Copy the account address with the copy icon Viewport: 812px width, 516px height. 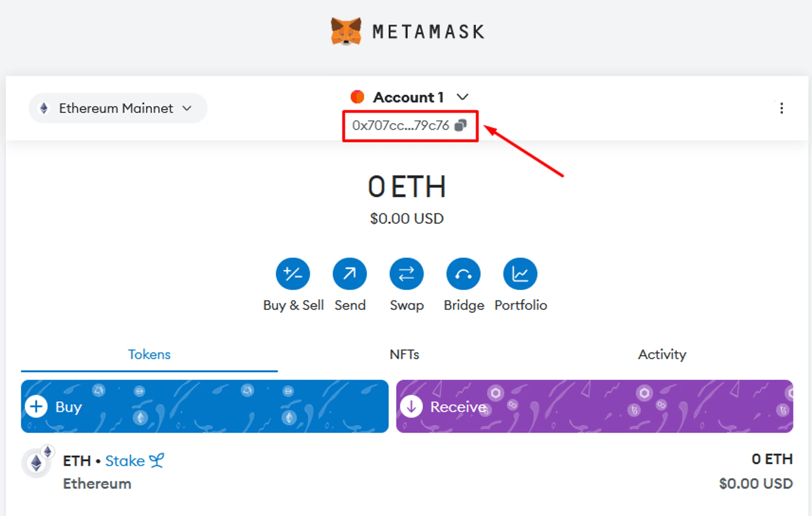[460, 125]
